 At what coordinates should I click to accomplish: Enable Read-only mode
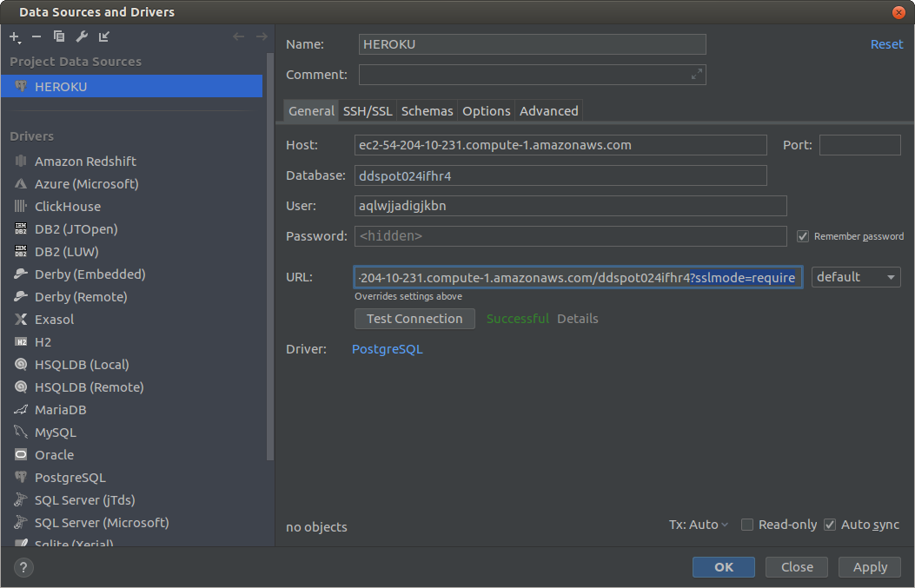[x=747, y=525]
